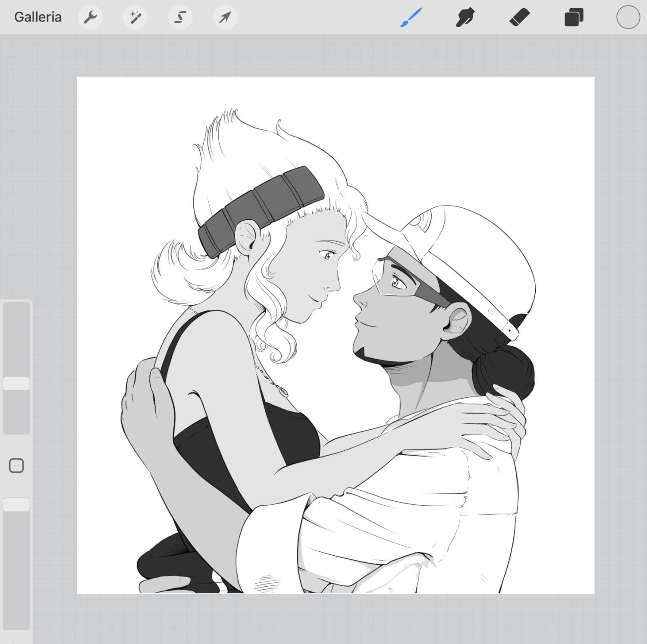
Task: Select the Brush tool
Action: (411, 18)
